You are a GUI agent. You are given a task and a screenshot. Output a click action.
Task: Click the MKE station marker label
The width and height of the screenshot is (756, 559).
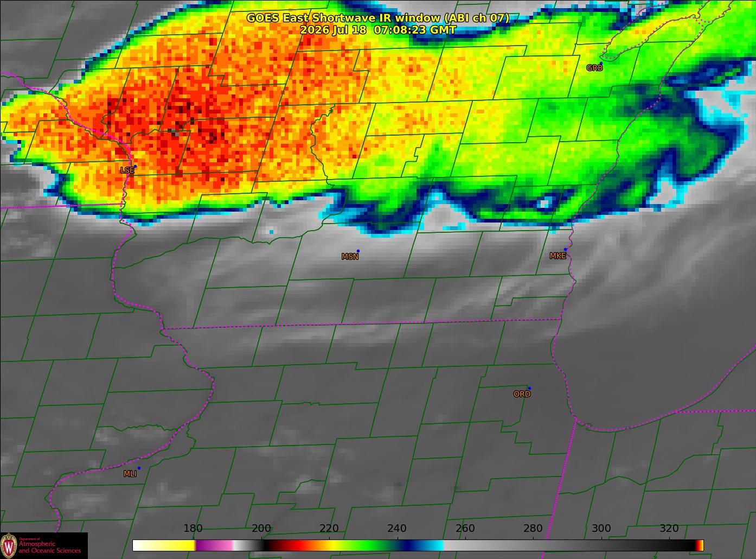pyautogui.click(x=558, y=256)
